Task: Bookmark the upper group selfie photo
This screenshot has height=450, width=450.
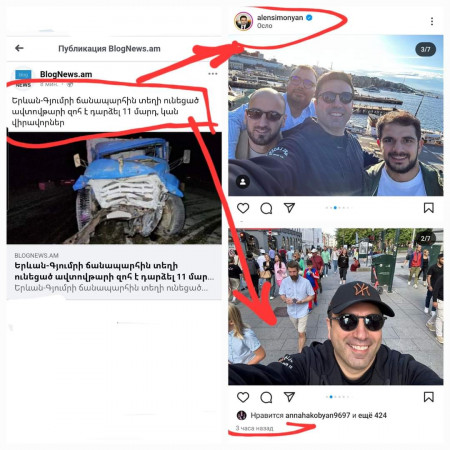Action: point(429,208)
